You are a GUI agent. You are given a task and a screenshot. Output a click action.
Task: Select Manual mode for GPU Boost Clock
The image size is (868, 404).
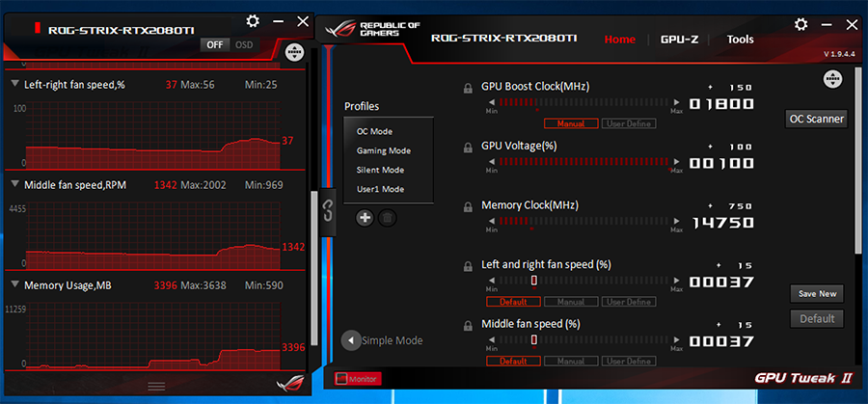tap(571, 123)
